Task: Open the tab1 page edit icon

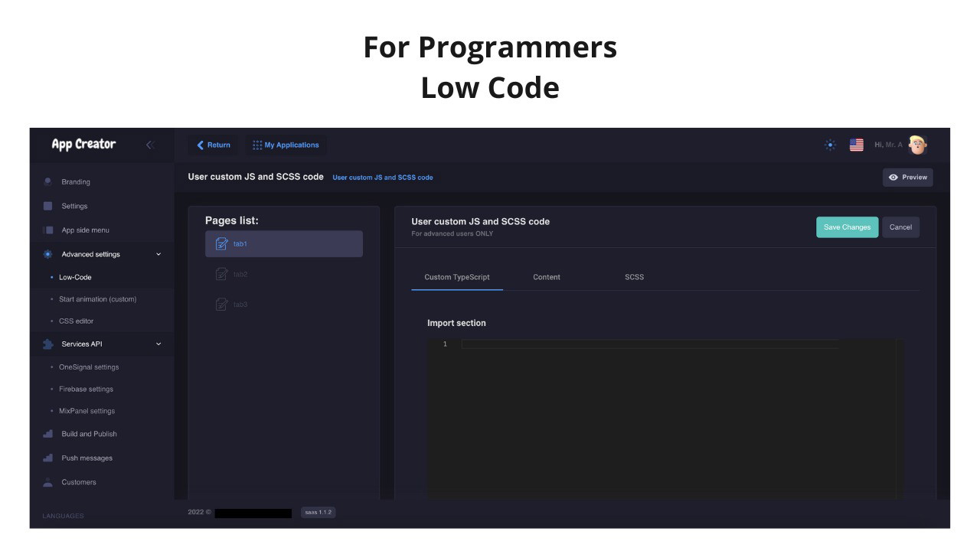Action: tap(222, 244)
